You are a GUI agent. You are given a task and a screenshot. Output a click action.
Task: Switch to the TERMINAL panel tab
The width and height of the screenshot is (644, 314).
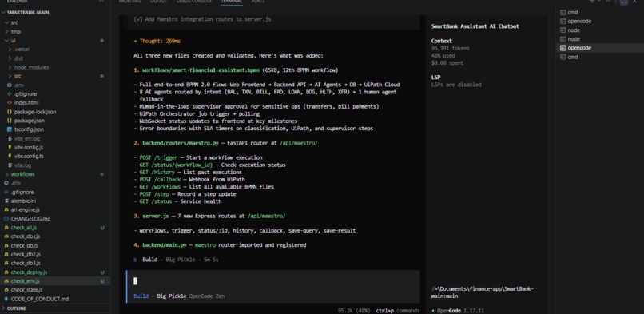tap(231, 2)
